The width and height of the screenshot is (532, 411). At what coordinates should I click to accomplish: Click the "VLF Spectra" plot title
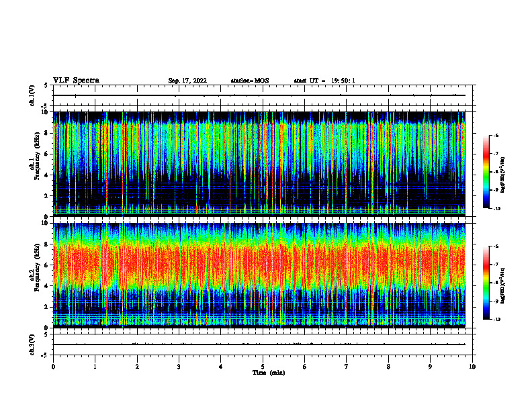[76, 81]
